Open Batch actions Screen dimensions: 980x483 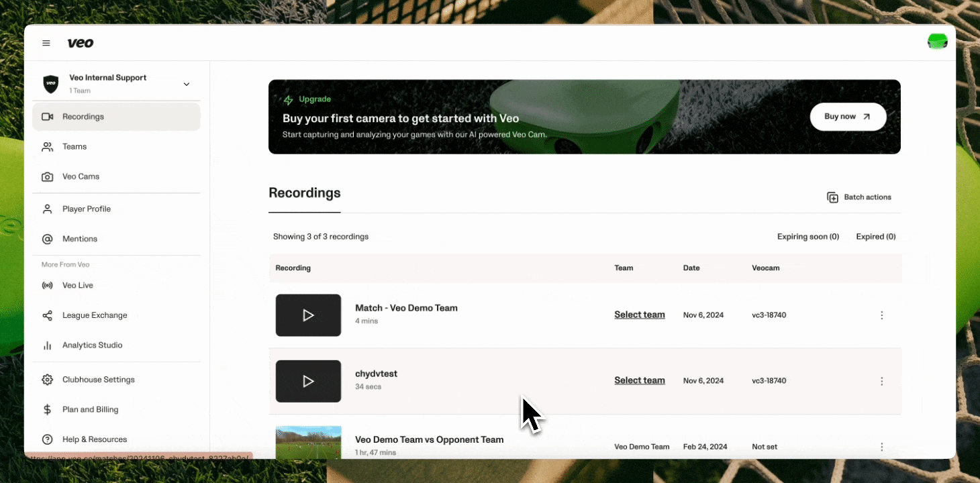[x=859, y=197]
